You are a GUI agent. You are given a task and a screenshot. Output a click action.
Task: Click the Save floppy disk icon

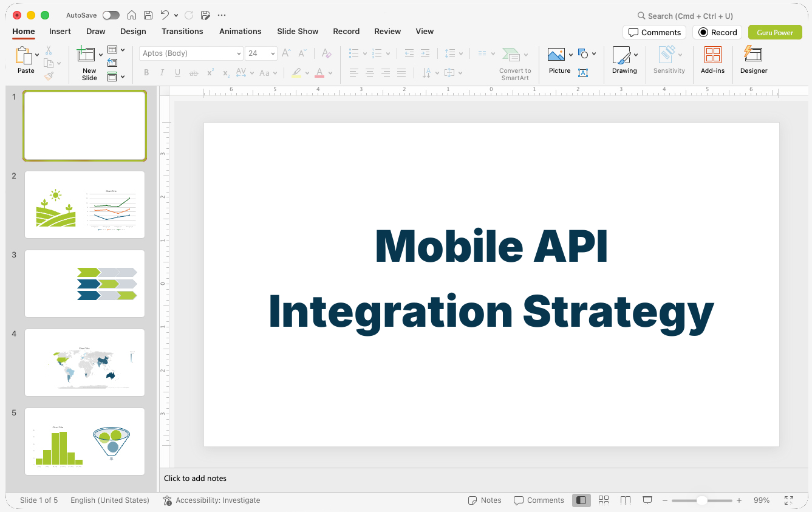point(148,15)
